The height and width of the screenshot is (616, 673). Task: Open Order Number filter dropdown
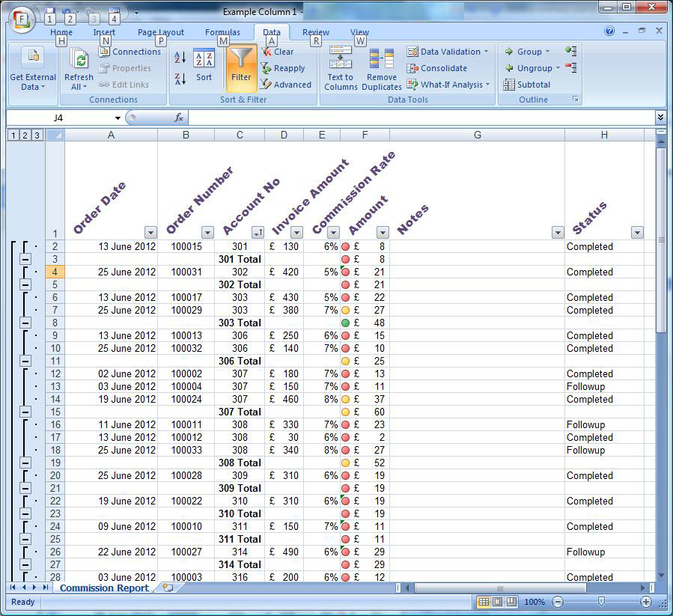(x=207, y=233)
